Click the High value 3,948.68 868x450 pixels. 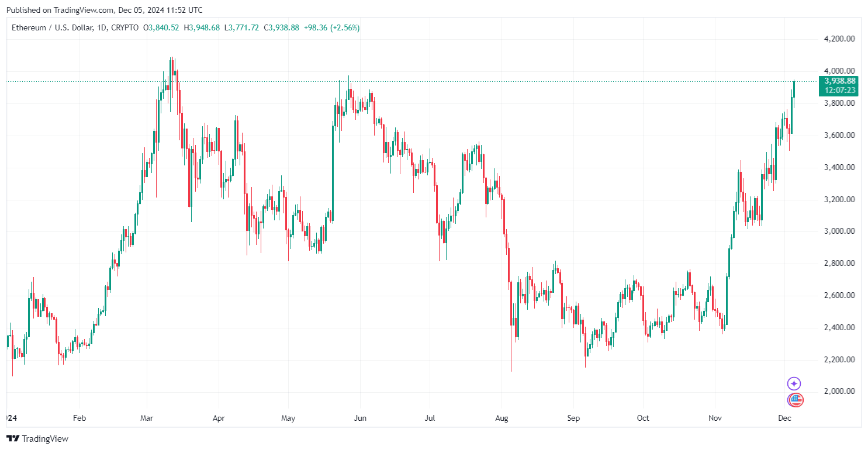205,27
